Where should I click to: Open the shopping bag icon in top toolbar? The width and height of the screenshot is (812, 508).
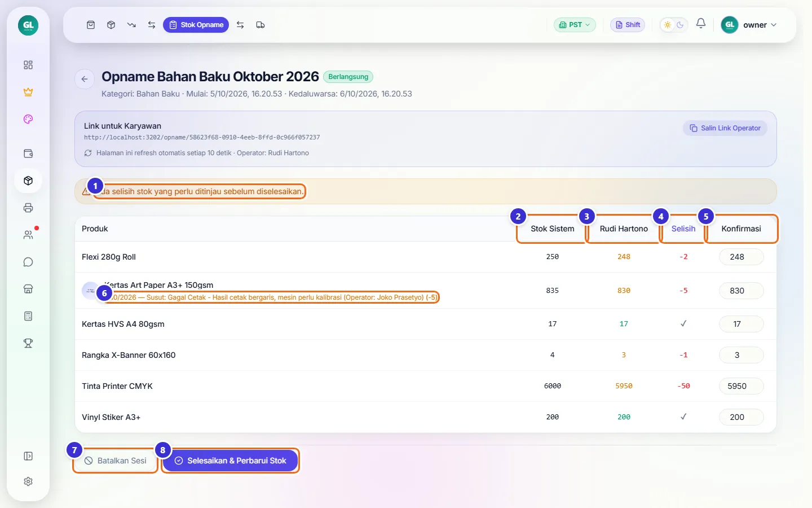[x=91, y=25]
